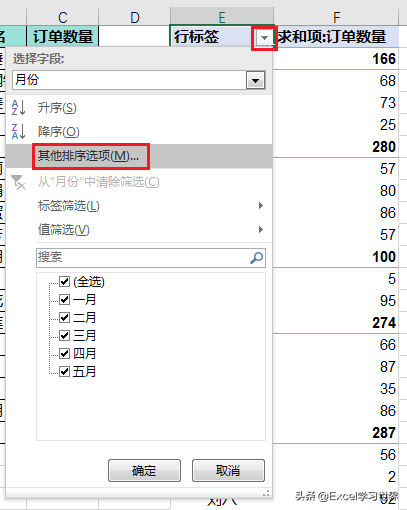Select column F header
The width and height of the screenshot is (407, 510).
click(x=336, y=17)
